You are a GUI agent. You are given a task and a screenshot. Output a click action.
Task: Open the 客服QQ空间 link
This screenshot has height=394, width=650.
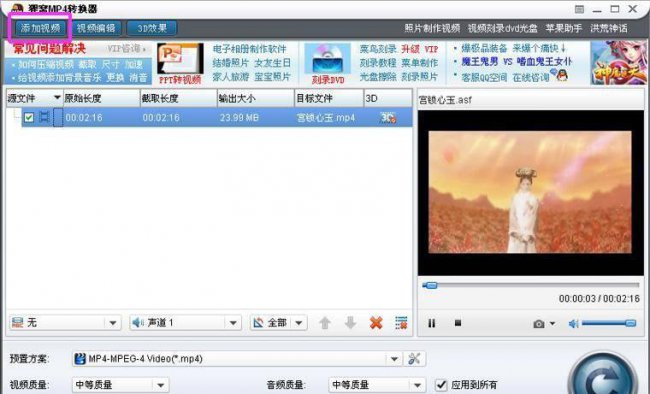pos(484,77)
